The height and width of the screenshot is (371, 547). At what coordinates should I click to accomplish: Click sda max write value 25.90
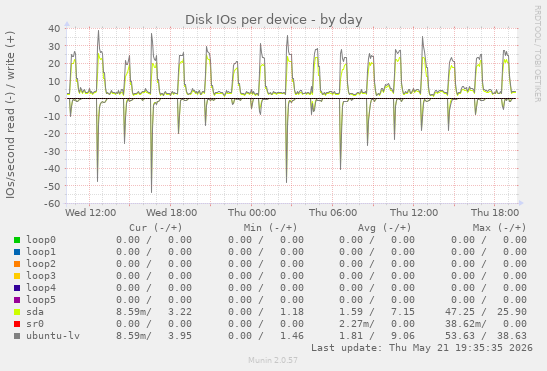[x=512, y=312]
